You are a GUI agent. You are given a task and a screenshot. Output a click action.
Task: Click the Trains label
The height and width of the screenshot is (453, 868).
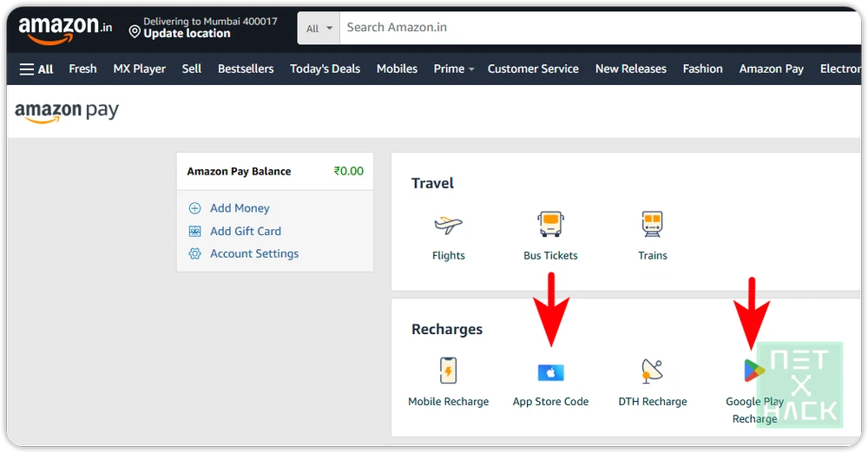652,255
